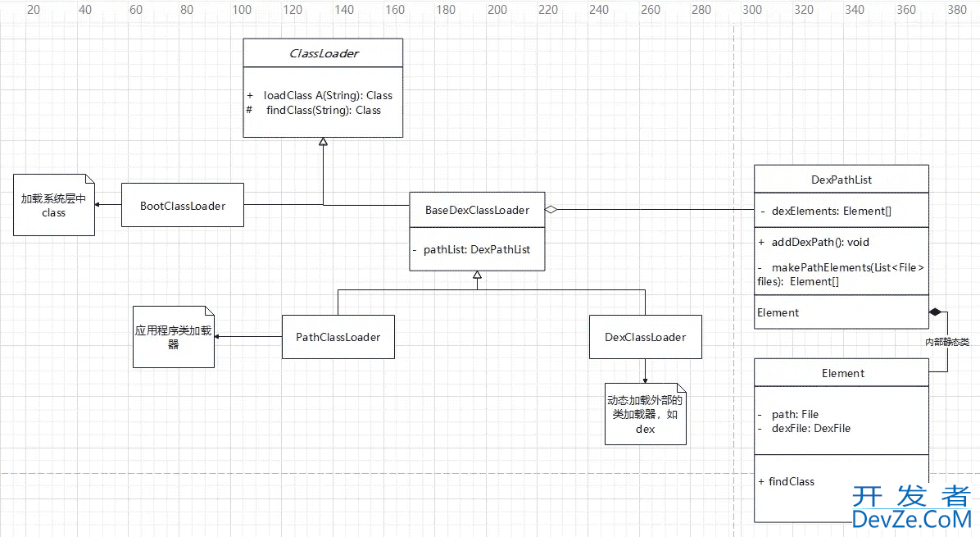The height and width of the screenshot is (537, 980).
Task: Click the 动态加载外部的类加载器 note
Action: (x=646, y=414)
